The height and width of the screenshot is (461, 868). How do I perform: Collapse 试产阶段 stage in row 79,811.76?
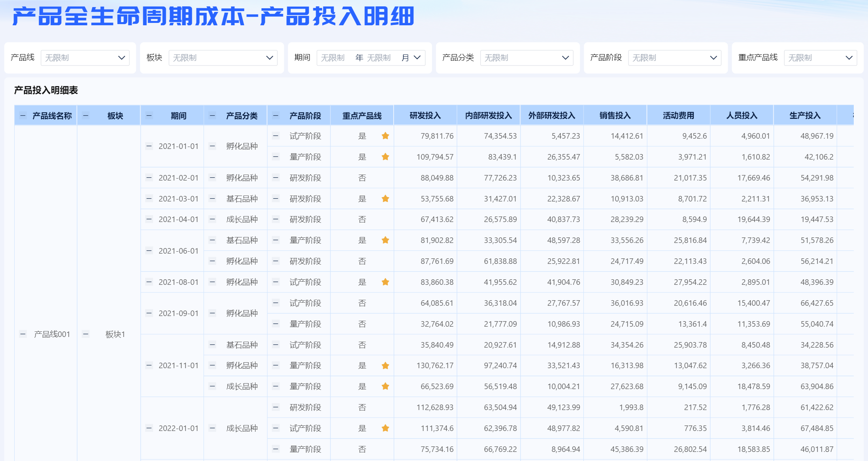[x=276, y=136]
